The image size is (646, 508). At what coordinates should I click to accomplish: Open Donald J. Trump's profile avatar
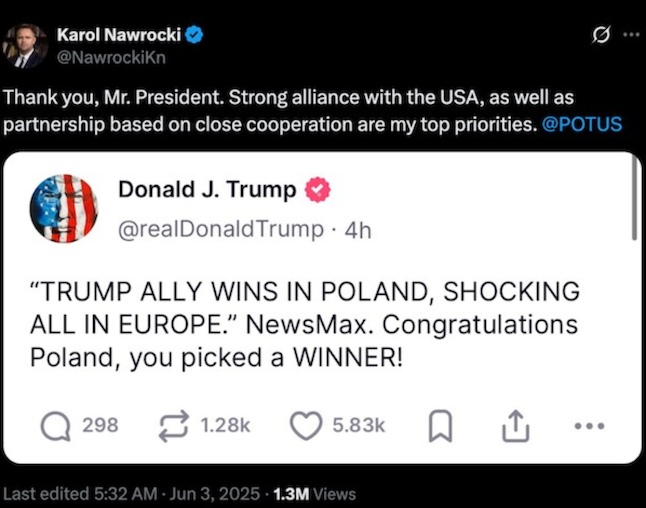[63, 208]
